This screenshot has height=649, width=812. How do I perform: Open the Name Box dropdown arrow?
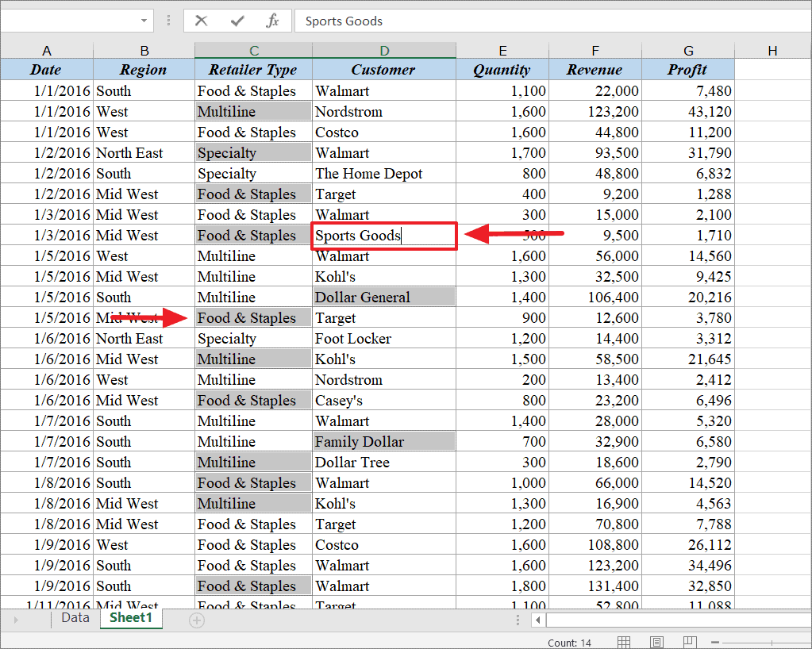tap(144, 21)
